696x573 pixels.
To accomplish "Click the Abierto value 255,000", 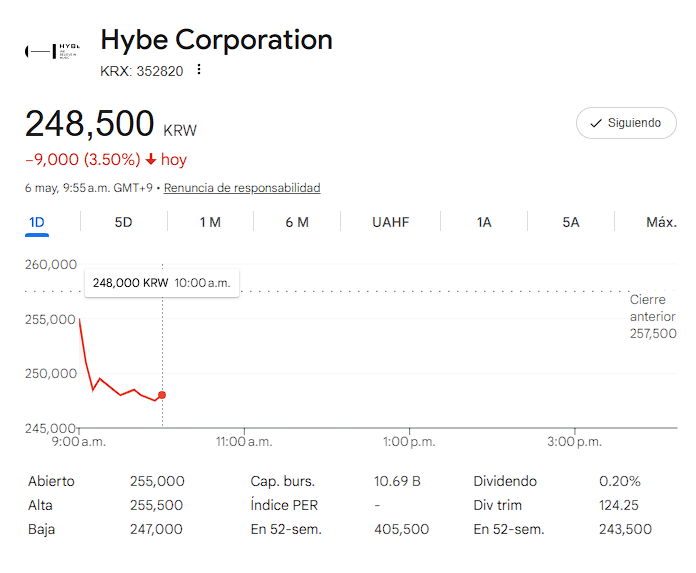I will pyautogui.click(x=157, y=481).
